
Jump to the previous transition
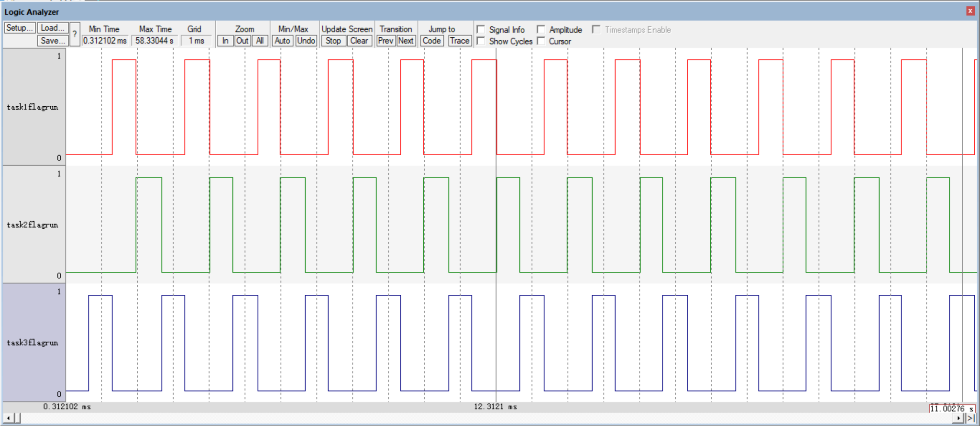tap(385, 41)
